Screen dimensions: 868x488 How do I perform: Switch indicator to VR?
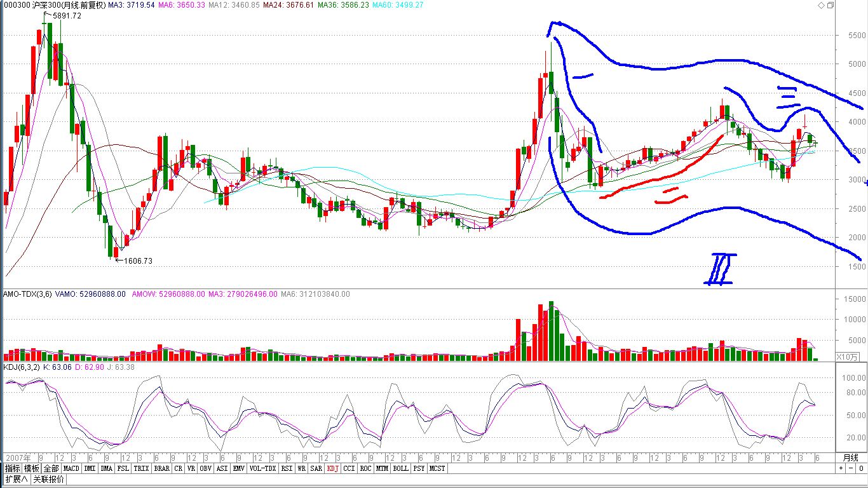pyautogui.click(x=191, y=468)
